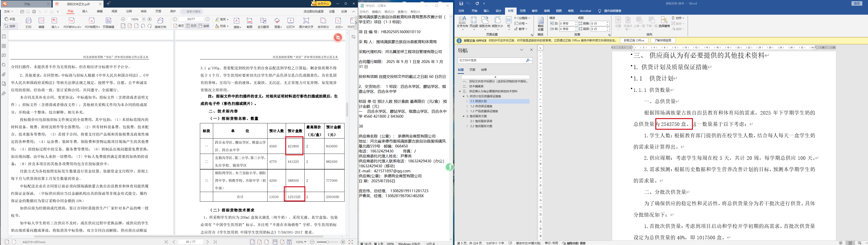
Task: Zoom out with the PDF toolbar minus icon
Action: pos(123,19)
